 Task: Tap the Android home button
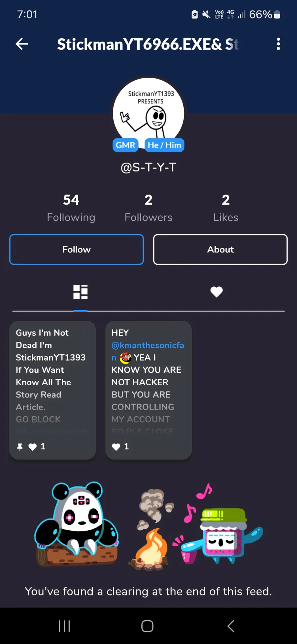(148, 626)
